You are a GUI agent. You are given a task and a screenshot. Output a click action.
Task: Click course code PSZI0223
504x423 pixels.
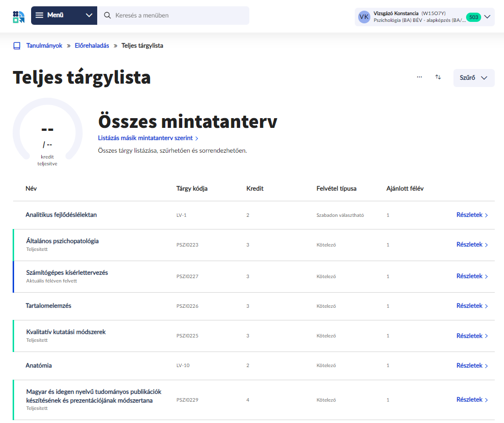pyautogui.click(x=188, y=245)
